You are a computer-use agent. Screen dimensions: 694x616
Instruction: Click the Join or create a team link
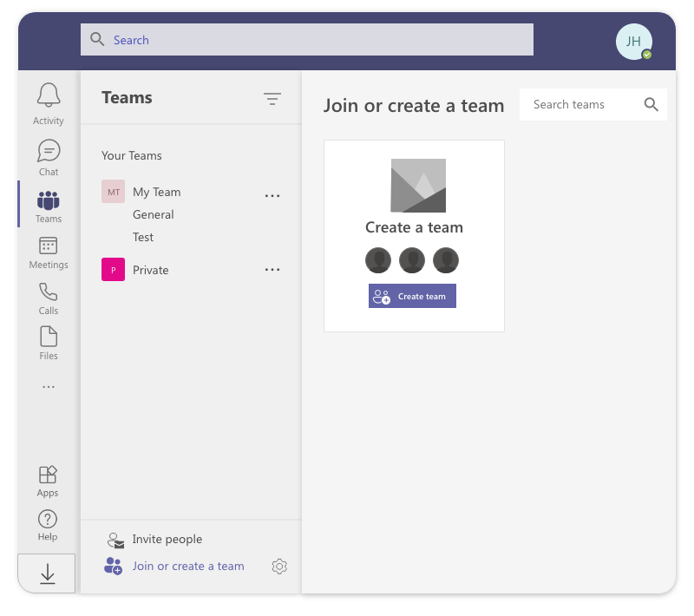click(x=188, y=566)
